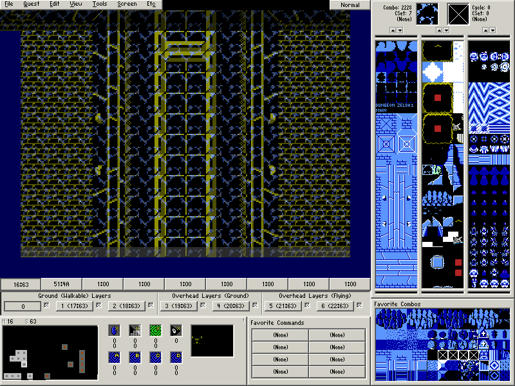
Task: Select ground layer 0 button
Action: (x=23, y=306)
